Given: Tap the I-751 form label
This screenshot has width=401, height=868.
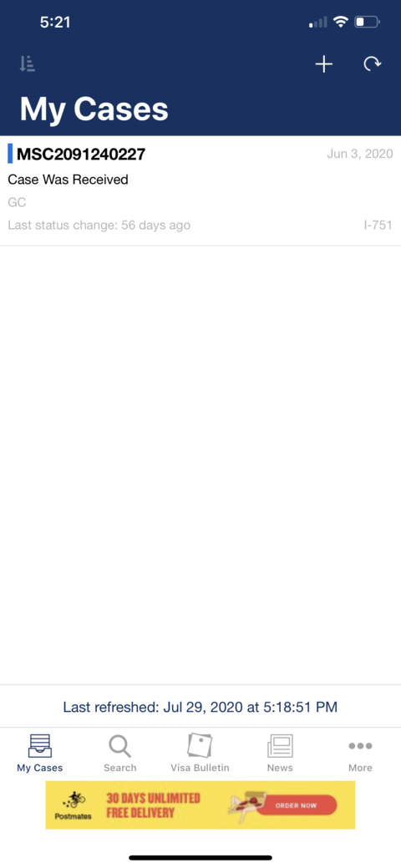Looking at the screenshot, I should pyautogui.click(x=378, y=226).
